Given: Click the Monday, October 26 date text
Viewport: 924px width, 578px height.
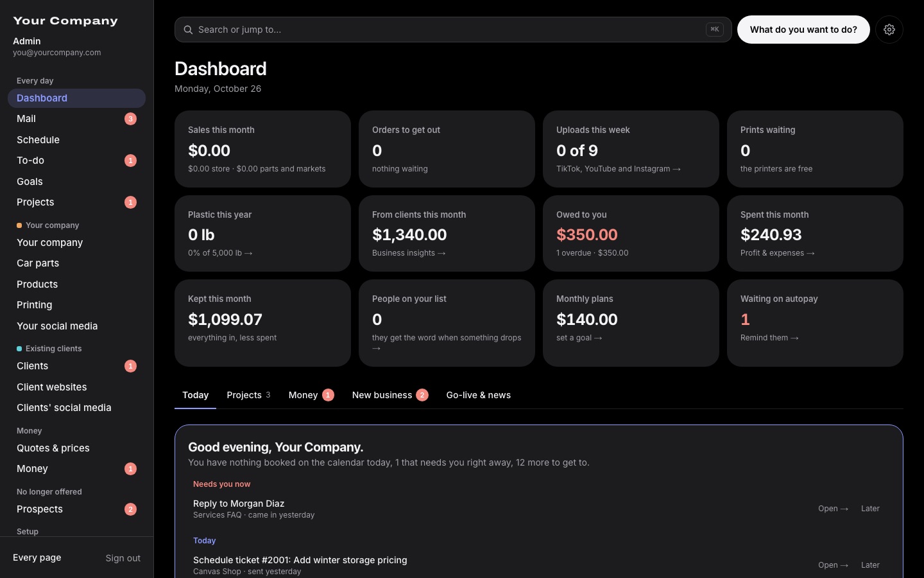Looking at the screenshot, I should [x=218, y=89].
